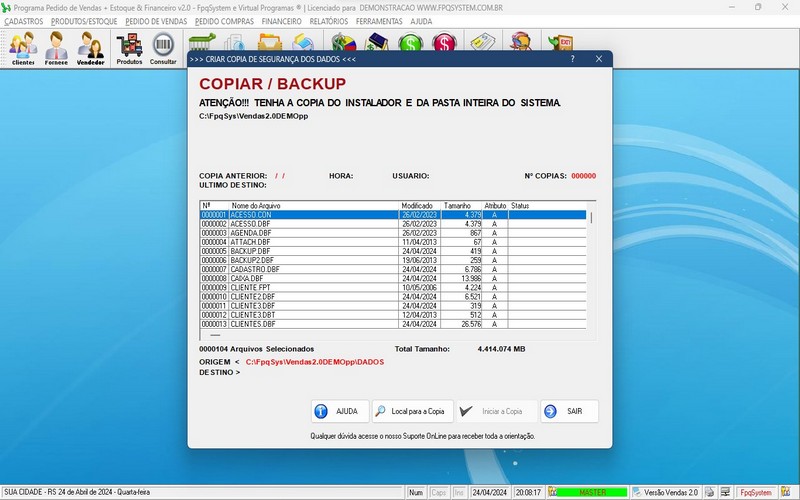Select the CLIENTES.DBF row in list
This screenshot has height=500, width=800.
(x=393, y=324)
